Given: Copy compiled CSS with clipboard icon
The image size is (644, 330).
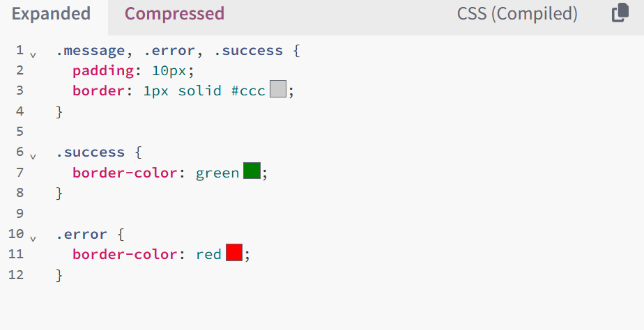Looking at the screenshot, I should 620,13.
